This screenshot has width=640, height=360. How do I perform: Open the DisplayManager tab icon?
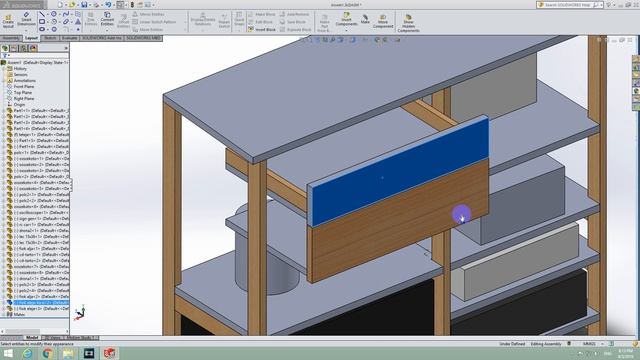click(x=33, y=48)
